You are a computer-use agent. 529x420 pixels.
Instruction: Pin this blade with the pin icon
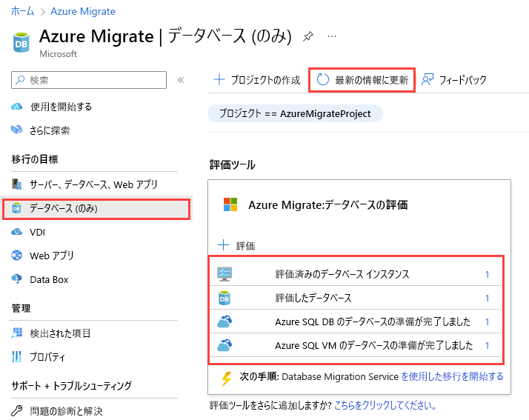point(307,36)
